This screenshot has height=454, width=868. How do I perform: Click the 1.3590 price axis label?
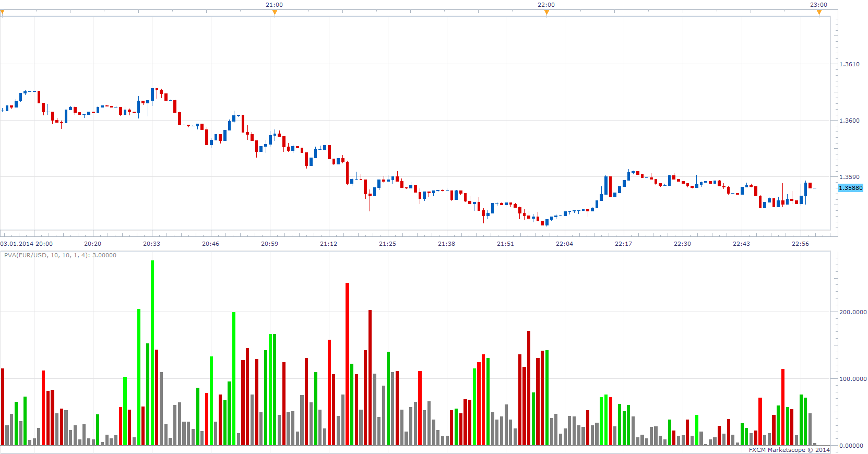tap(849, 177)
